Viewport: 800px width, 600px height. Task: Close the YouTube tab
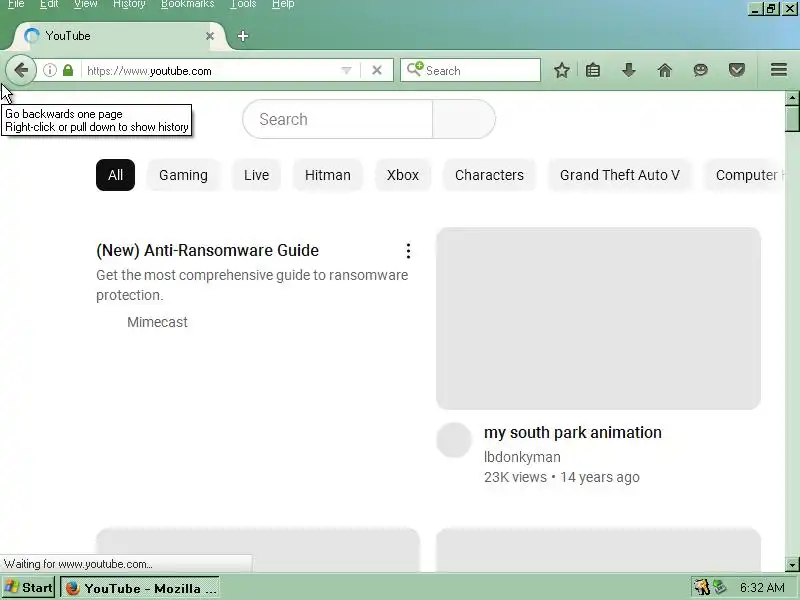210,36
